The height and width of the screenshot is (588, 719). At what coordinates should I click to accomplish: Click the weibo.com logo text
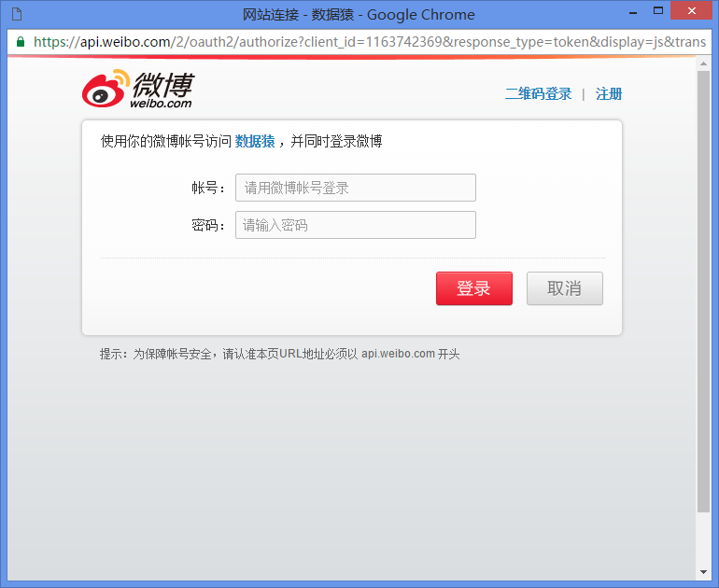[161, 104]
